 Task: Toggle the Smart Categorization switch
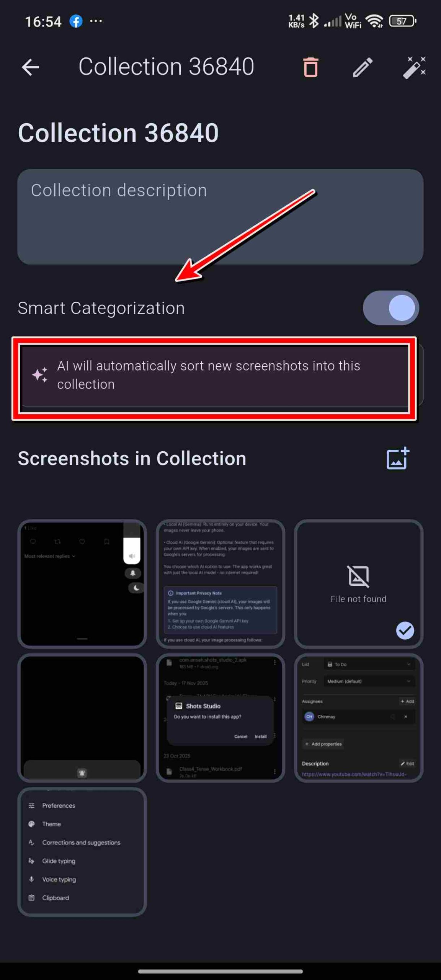click(391, 308)
